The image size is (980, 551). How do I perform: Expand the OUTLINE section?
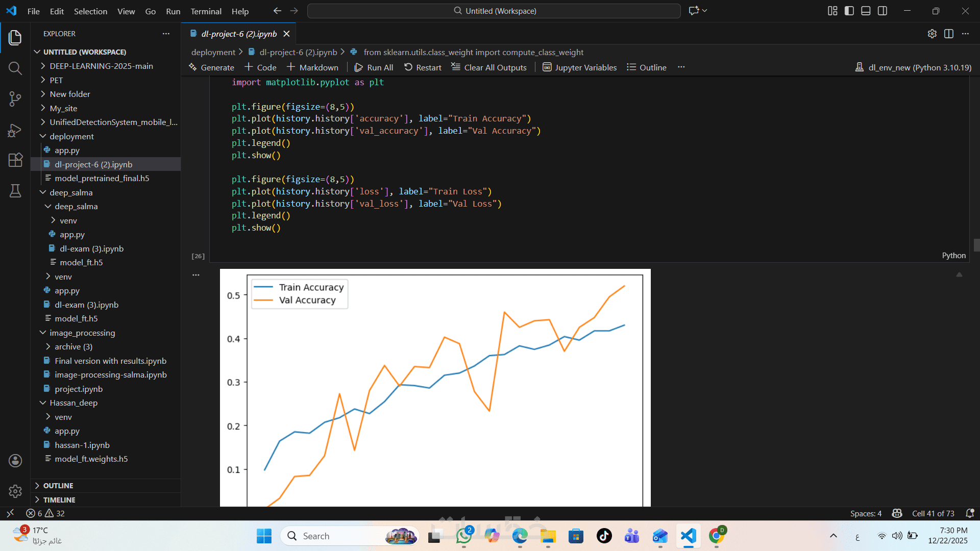[x=58, y=486]
